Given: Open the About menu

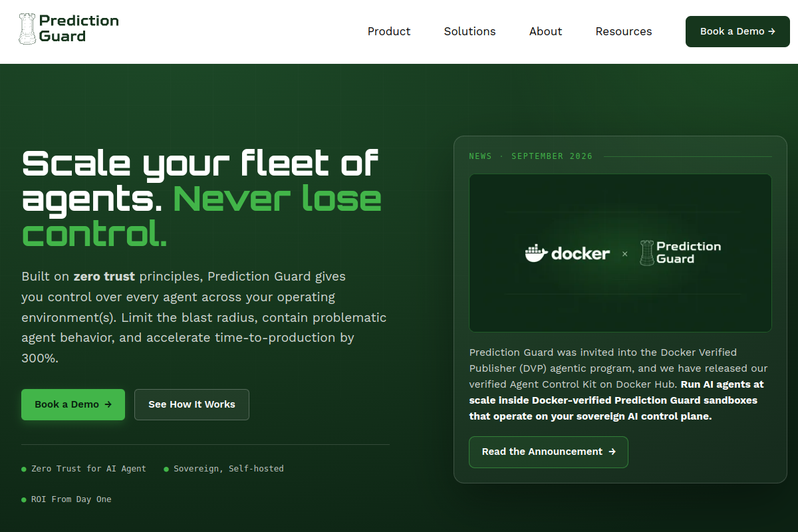Looking at the screenshot, I should (546, 31).
